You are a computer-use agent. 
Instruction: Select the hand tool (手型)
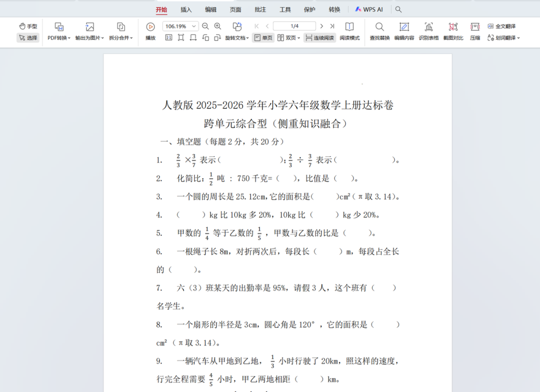pyautogui.click(x=28, y=26)
